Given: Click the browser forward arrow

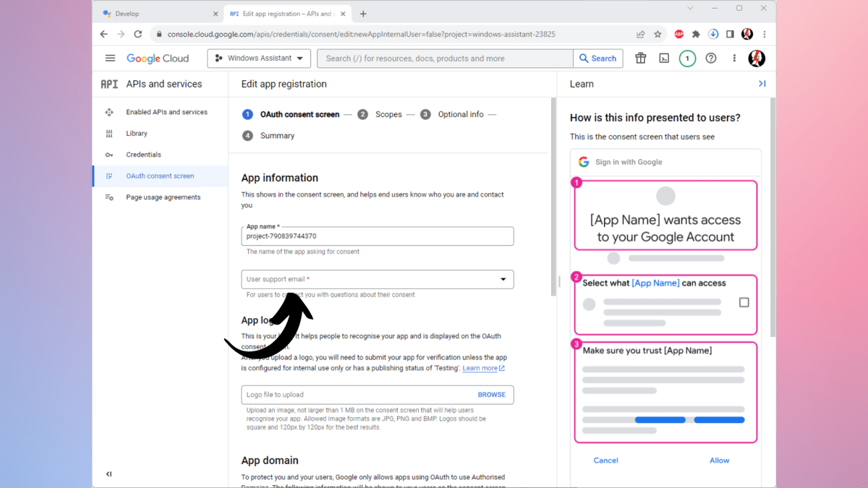Looking at the screenshot, I should tap(121, 34).
